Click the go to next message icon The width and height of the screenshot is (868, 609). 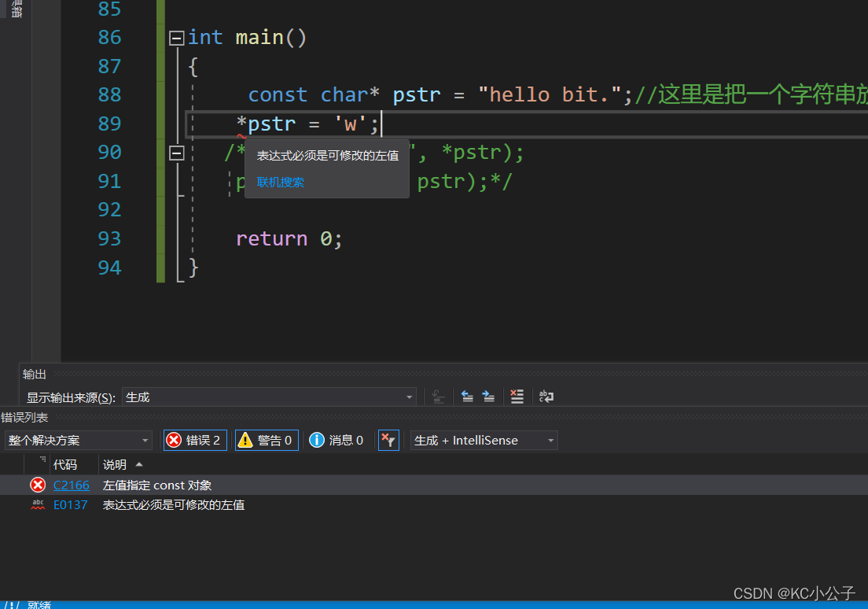pyautogui.click(x=488, y=397)
